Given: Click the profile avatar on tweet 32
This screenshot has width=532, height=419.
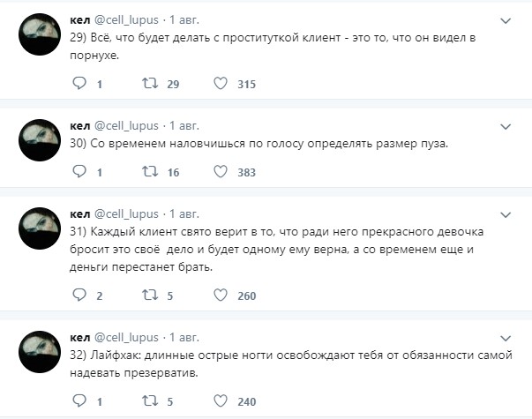Looking at the screenshot, I should [40, 355].
